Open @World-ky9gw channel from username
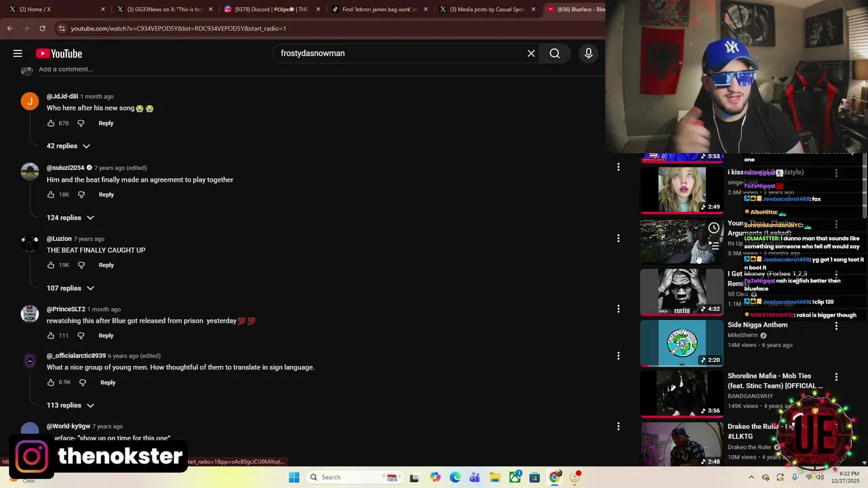868x488 pixels. (68, 426)
